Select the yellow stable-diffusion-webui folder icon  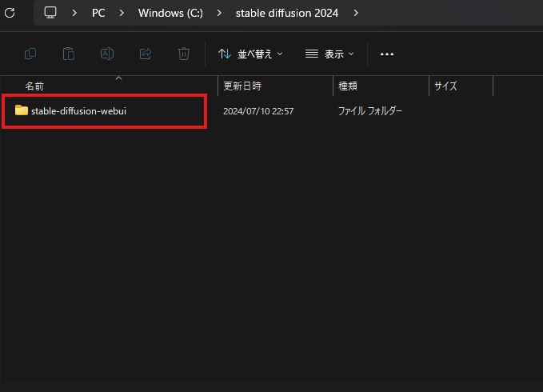pos(22,110)
